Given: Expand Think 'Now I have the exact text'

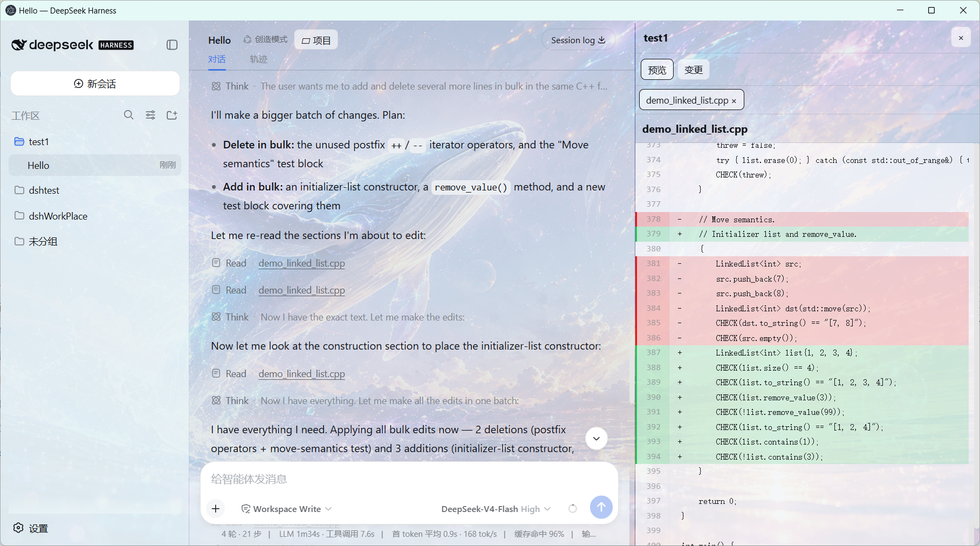Looking at the screenshot, I should pyautogui.click(x=338, y=317).
